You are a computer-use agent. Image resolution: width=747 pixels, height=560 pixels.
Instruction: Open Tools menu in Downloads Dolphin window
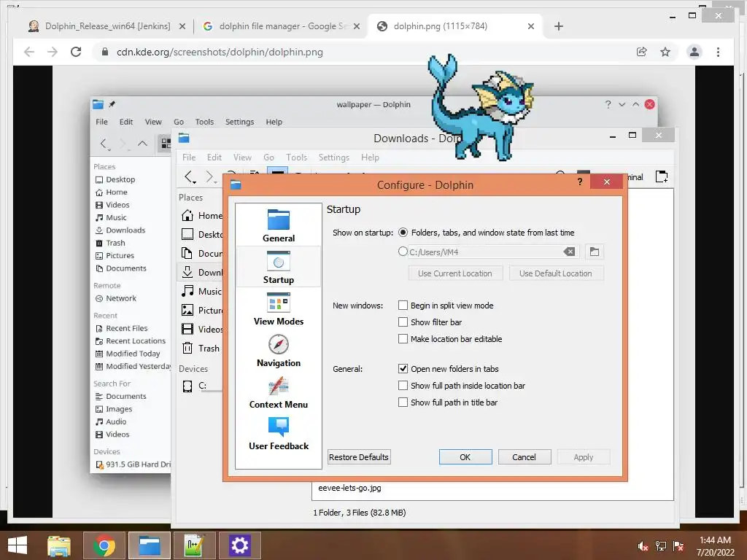[x=296, y=157]
